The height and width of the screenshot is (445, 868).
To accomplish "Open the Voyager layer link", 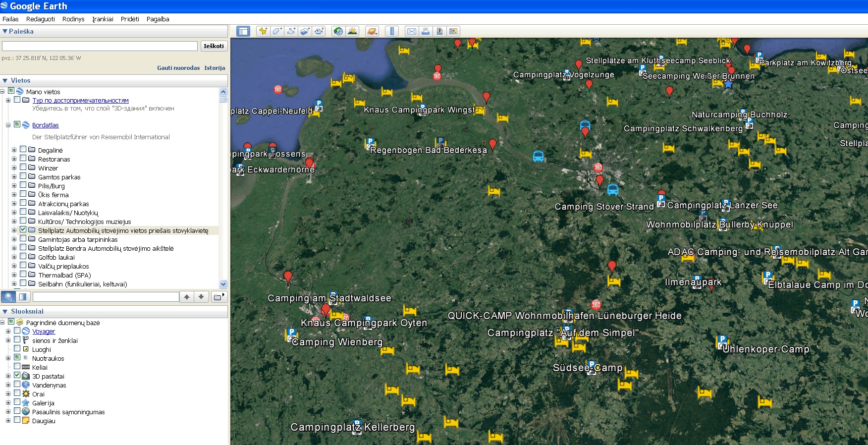I will pos(44,331).
